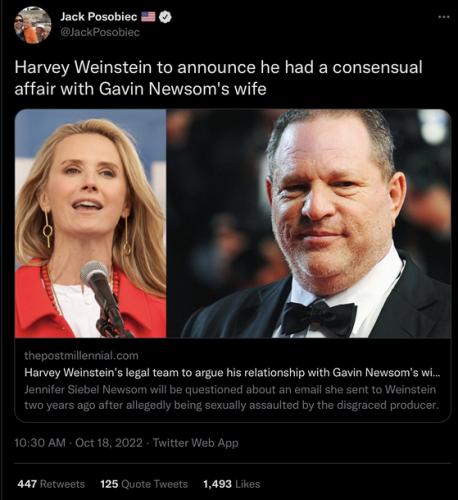Open the Jack Posobiec display name
This screenshot has height=500, width=458.
tap(99, 16)
